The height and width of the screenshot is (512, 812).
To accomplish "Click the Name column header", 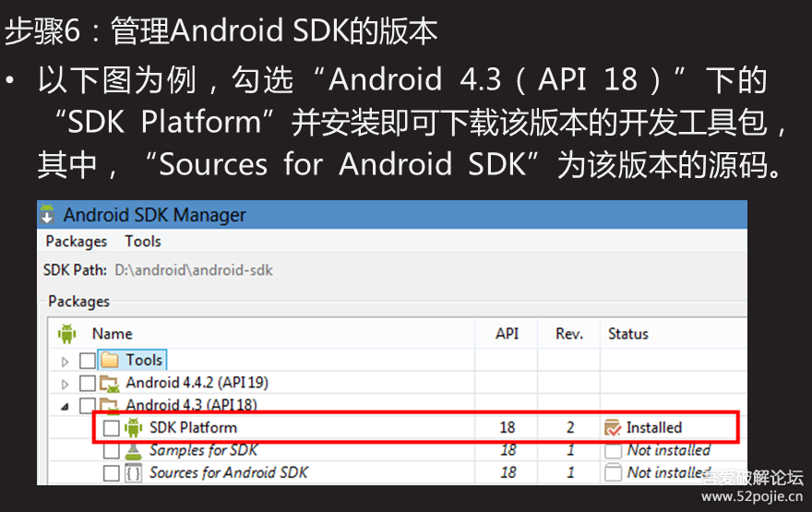I will pyautogui.click(x=113, y=334).
